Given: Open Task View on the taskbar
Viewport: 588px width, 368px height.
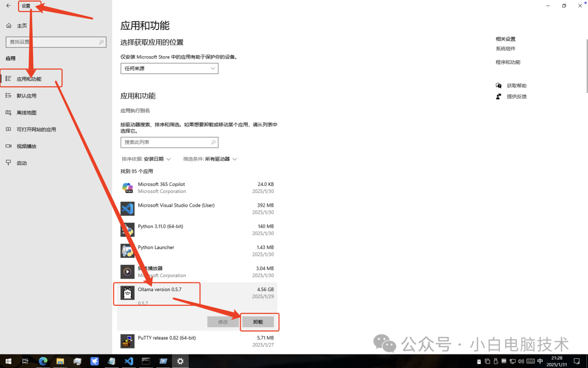Looking at the screenshot, I should tap(25, 361).
